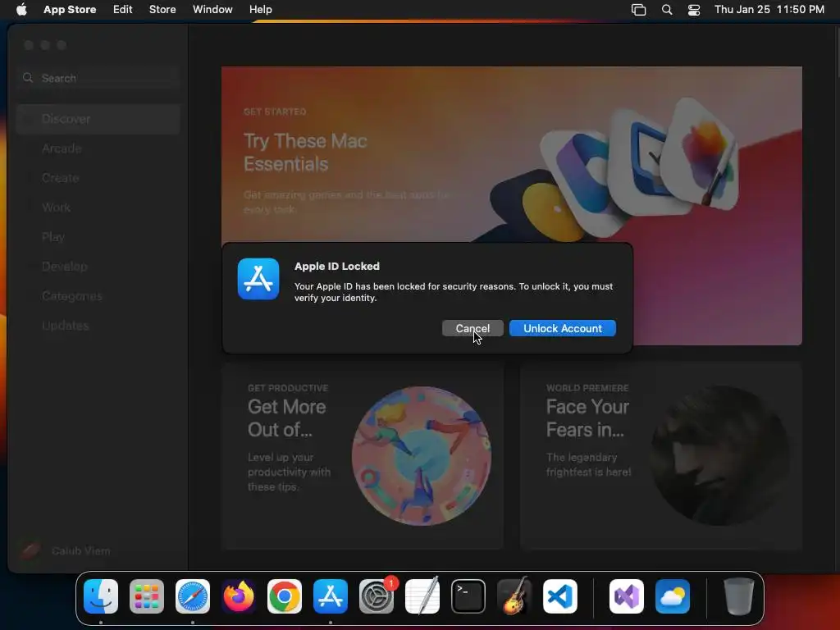Open Spotlight search in menu bar

pyautogui.click(x=667, y=9)
